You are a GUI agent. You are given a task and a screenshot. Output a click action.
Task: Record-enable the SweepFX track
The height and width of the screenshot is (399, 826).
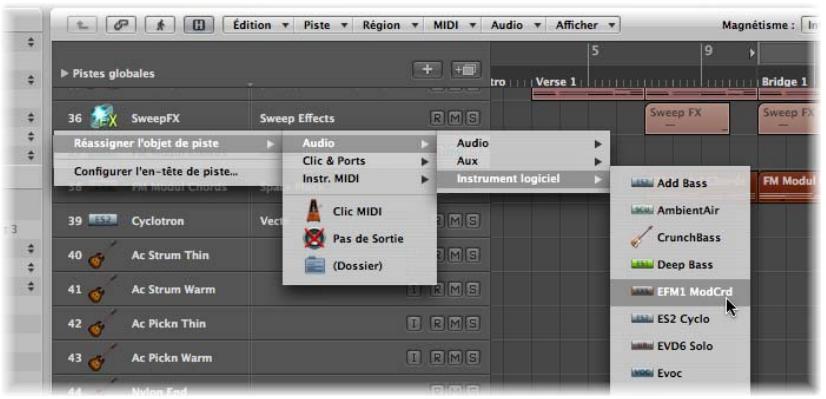(436, 118)
